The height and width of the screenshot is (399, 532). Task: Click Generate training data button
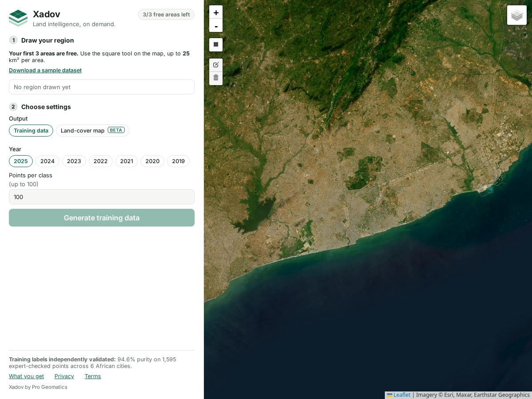102,218
